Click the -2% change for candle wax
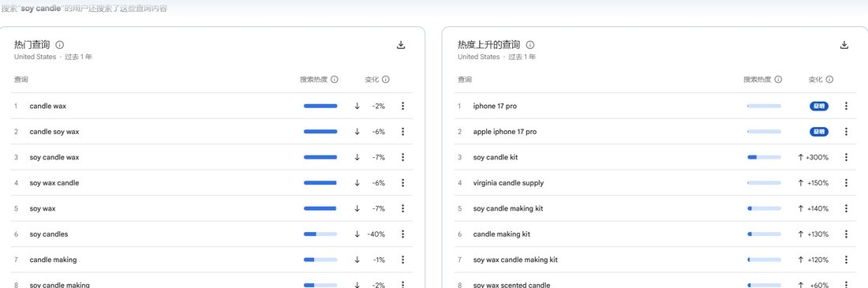868x288 pixels. 379,106
